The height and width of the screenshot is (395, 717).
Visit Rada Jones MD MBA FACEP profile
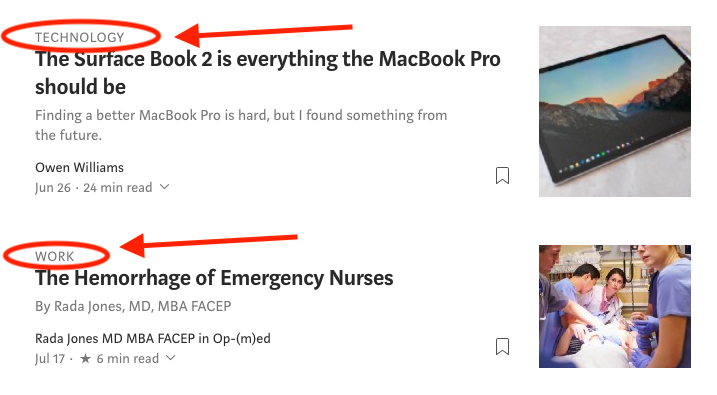[x=115, y=338]
